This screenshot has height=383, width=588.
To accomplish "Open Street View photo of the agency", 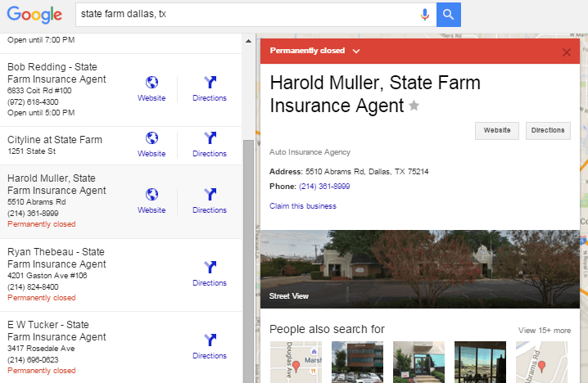I will coord(420,269).
